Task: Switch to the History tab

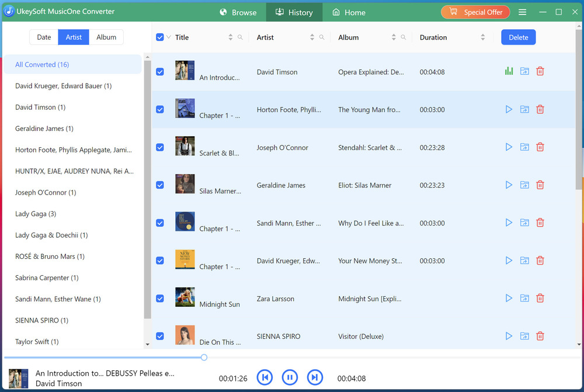Action: 294,12
